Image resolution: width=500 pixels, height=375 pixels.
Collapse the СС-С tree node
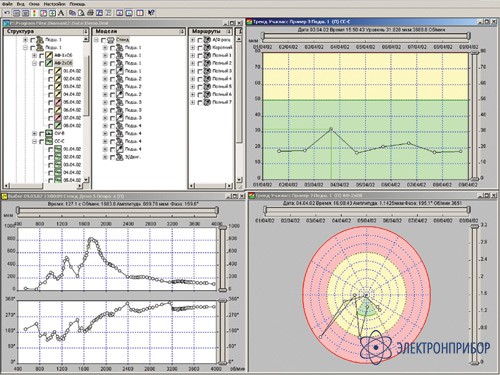point(35,141)
